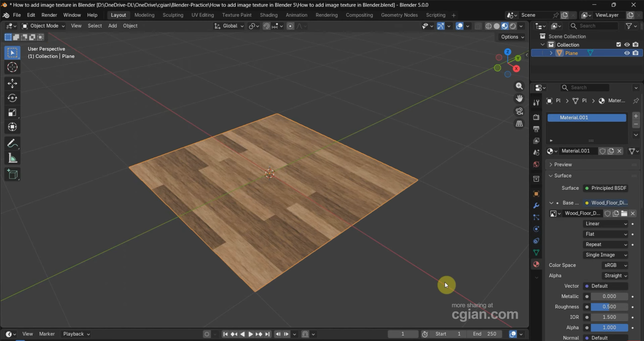
Task: Click the Options button in viewport
Action: pos(512,37)
